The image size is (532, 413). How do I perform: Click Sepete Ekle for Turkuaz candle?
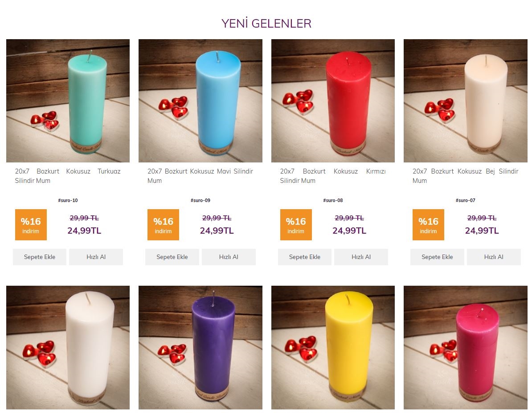click(39, 257)
